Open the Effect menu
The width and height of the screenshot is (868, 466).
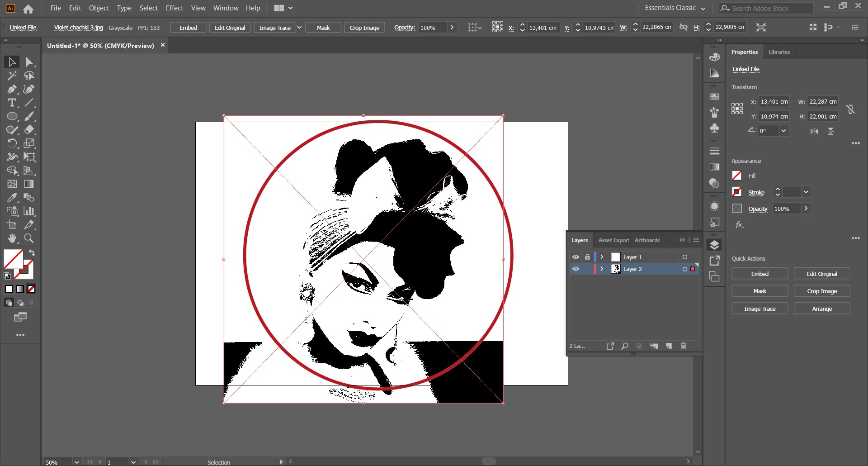(175, 8)
